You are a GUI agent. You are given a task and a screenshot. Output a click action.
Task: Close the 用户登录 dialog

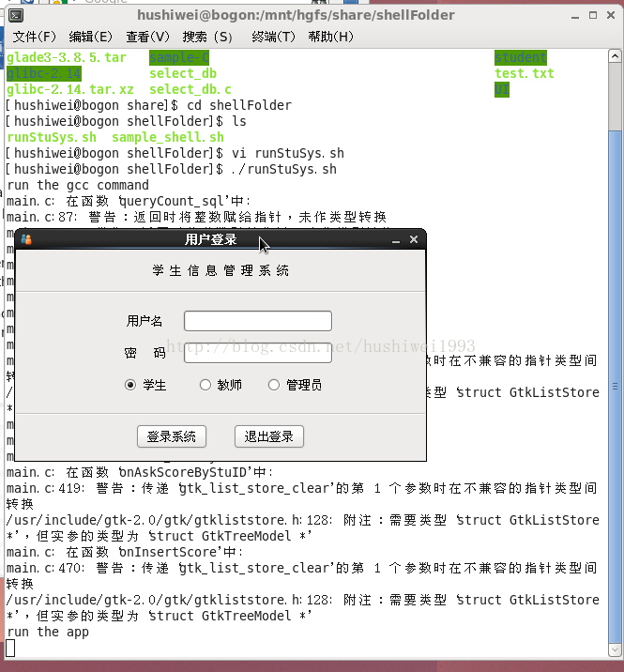pyautogui.click(x=414, y=239)
